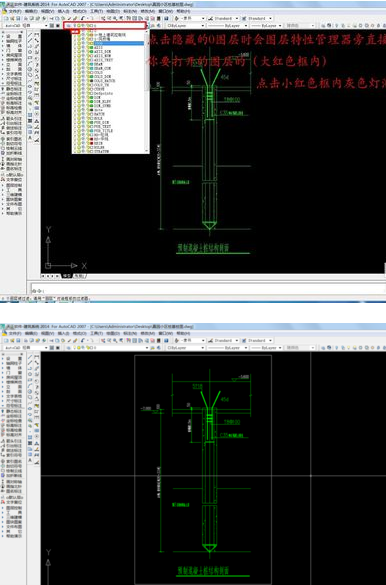Screen dimensions: 386x585
Task: Toggle the light bulb for PUB_TITLE layer
Action: [75, 131]
